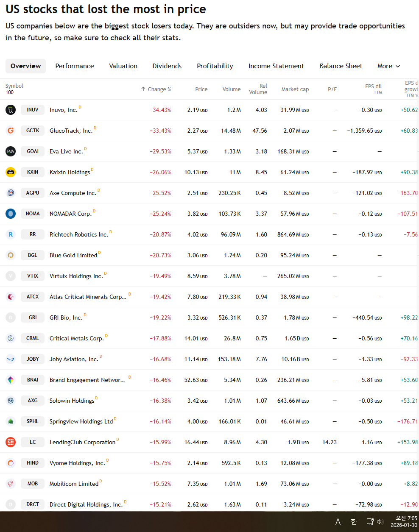Click the GlucoTrack logo icon
Screen dimensions: 419x532
coord(11,131)
